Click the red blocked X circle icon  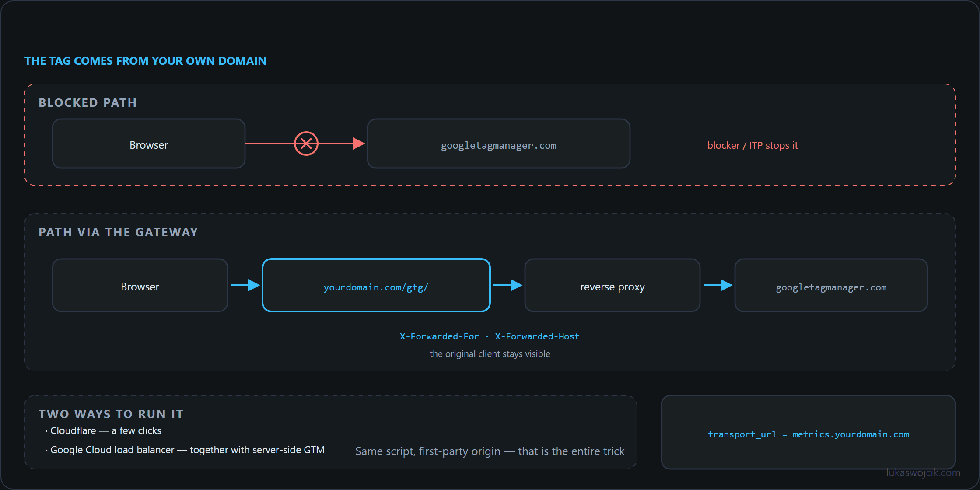pyautogui.click(x=306, y=143)
